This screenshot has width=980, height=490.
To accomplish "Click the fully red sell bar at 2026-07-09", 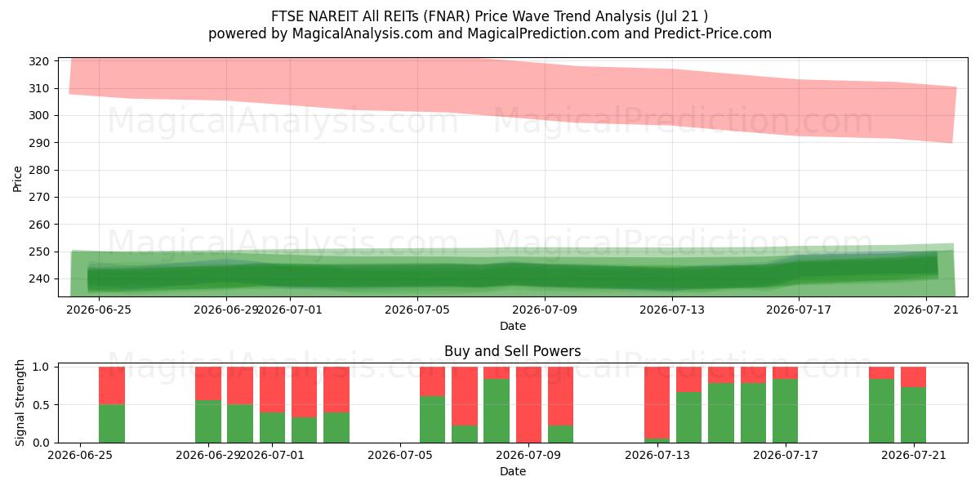I will pos(528,404).
